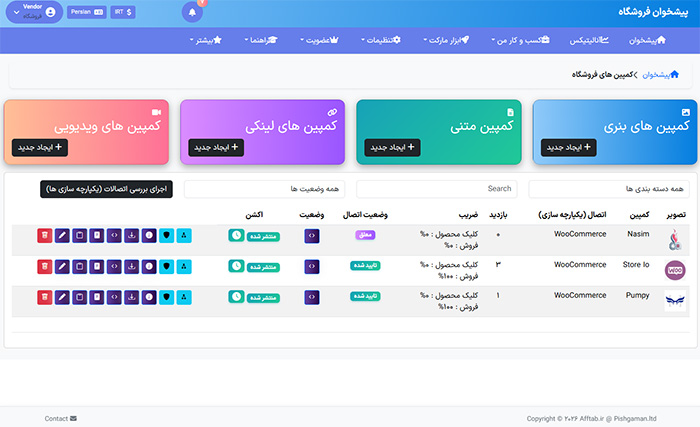Screen dimensions: 700x427
Task: Click the pencil edit icon for Store Io
Action: tap(62, 266)
